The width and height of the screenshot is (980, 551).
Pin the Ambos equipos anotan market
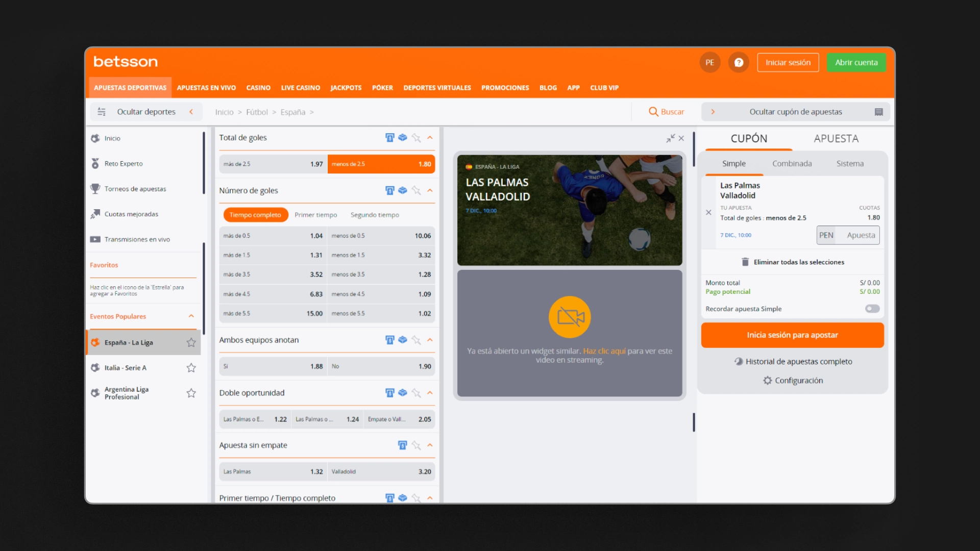[x=416, y=340]
